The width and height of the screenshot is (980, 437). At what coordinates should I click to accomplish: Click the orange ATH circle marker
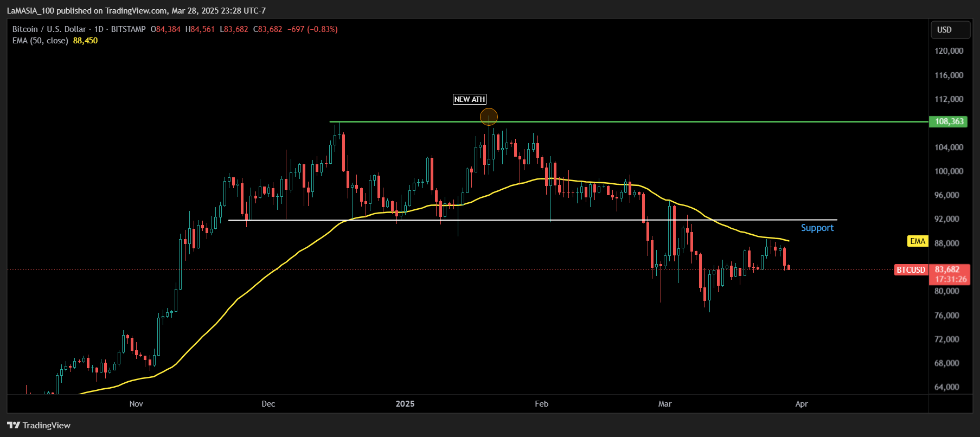pyautogui.click(x=489, y=117)
